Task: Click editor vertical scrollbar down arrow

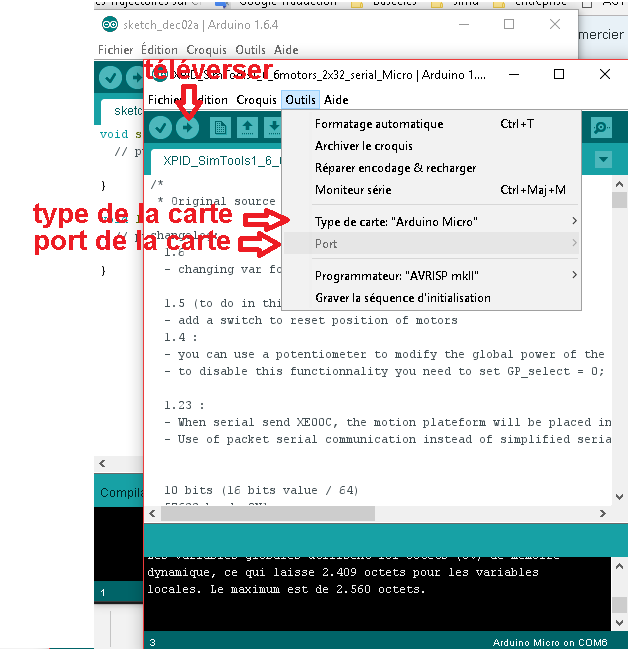Action: 619,497
